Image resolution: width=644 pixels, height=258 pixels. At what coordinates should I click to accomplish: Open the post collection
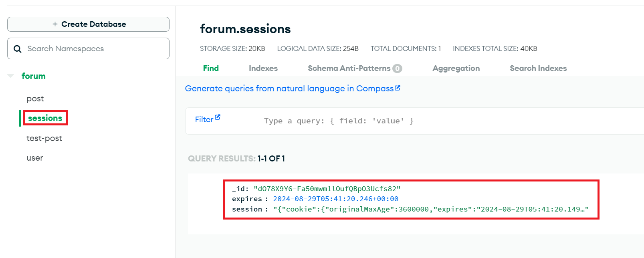(x=35, y=99)
